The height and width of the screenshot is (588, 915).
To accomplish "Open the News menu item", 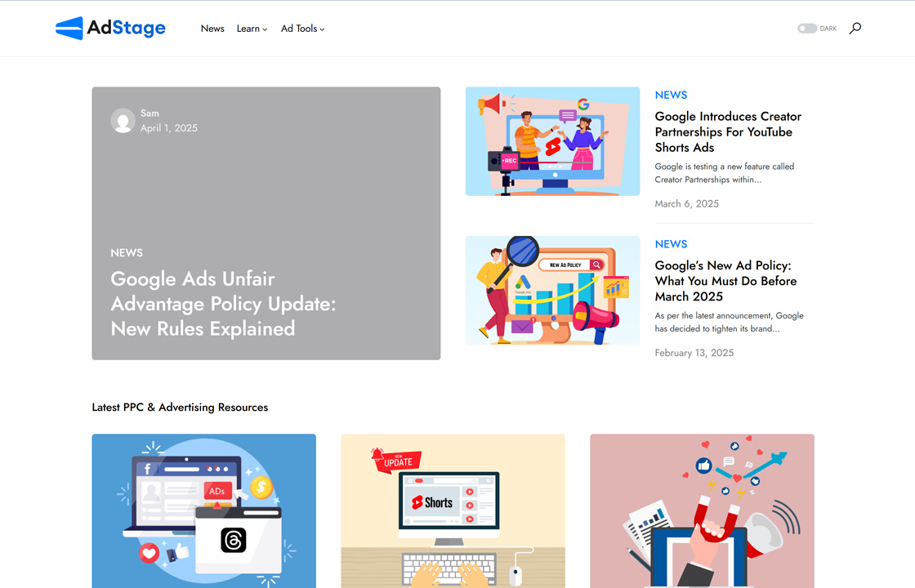I will [212, 29].
